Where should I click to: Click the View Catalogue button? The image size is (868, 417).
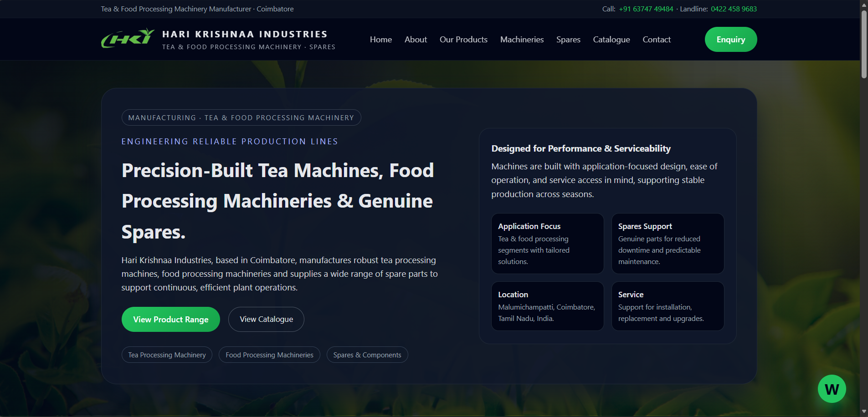[266, 320]
